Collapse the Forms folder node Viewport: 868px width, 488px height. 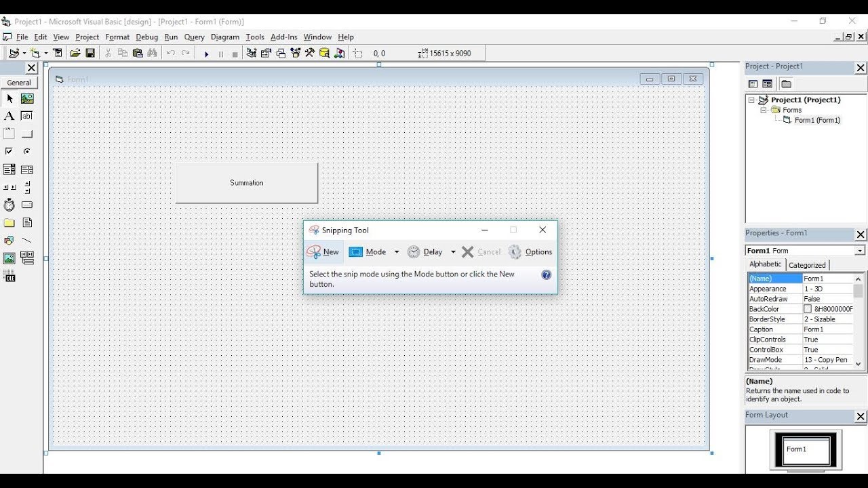point(764,110)
